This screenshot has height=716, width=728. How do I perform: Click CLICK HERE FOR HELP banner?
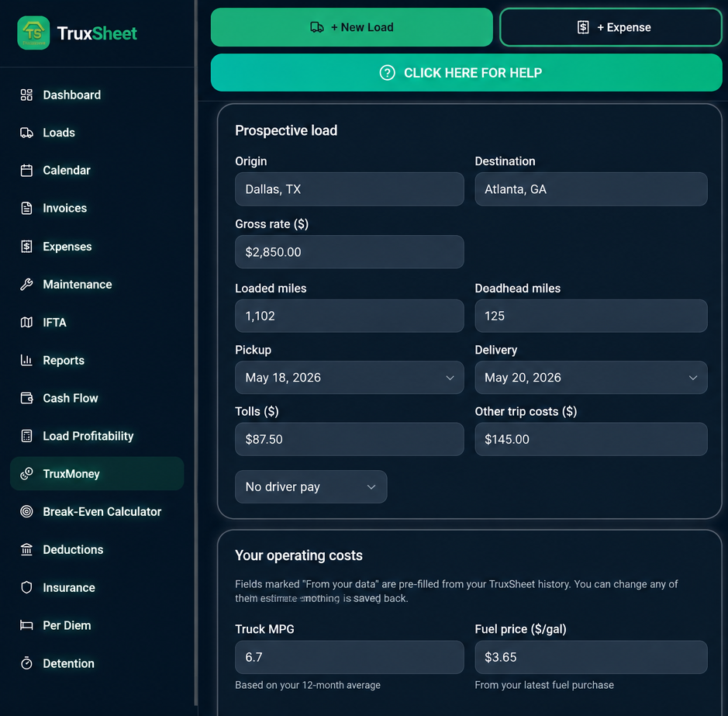click(466, 73)
